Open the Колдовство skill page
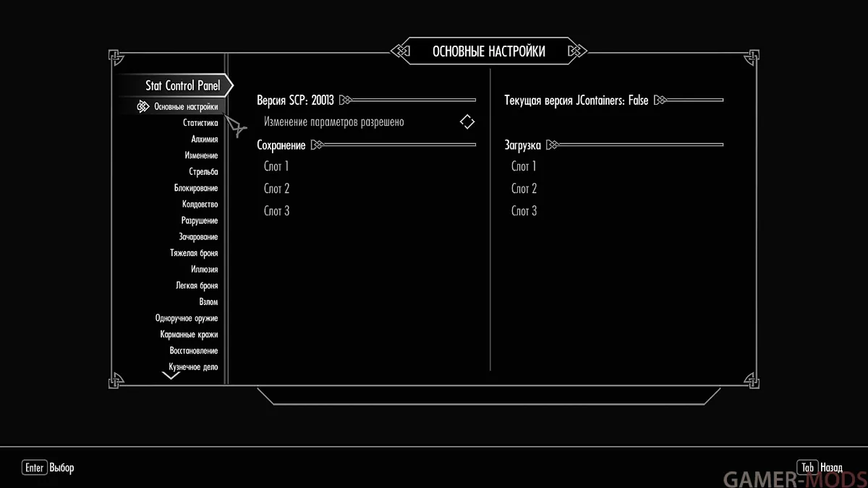Screen dimensions: 868x488 point(200,205)
